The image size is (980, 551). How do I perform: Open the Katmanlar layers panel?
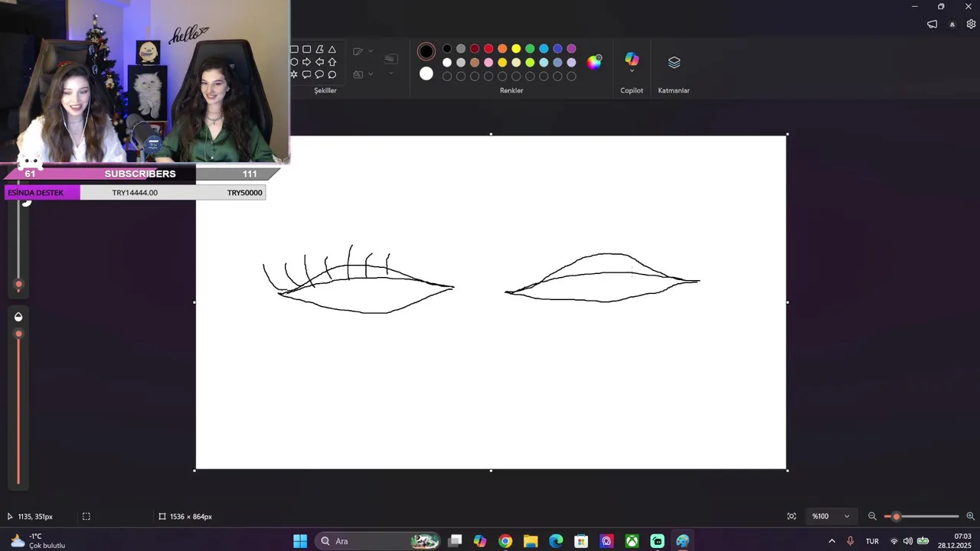pyautogui.click(x=674, y=62)
